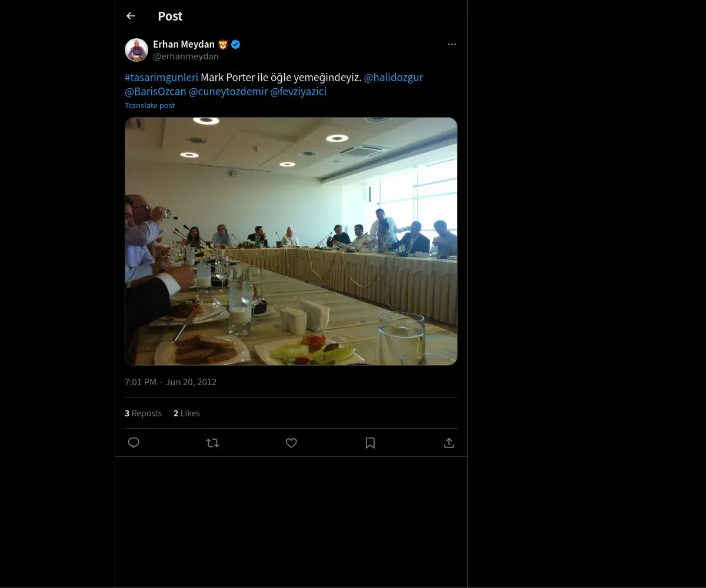The height and width of the screenshot is (588, 706).
Task: Bookmark the post with the bookmark icon
Action: (370, 443)
